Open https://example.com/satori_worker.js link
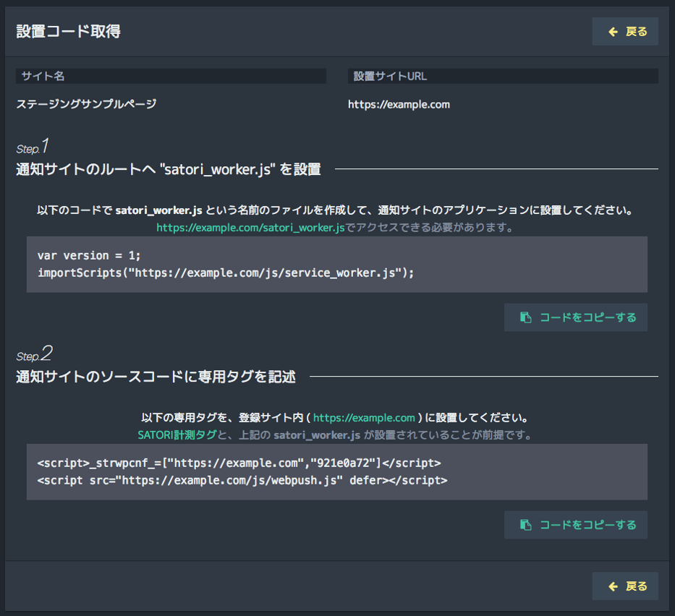 (x=250, y=228)
